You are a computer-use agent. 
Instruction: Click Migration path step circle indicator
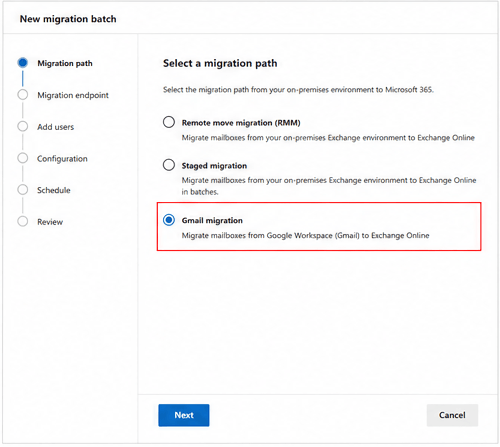(x=23, y=63)
